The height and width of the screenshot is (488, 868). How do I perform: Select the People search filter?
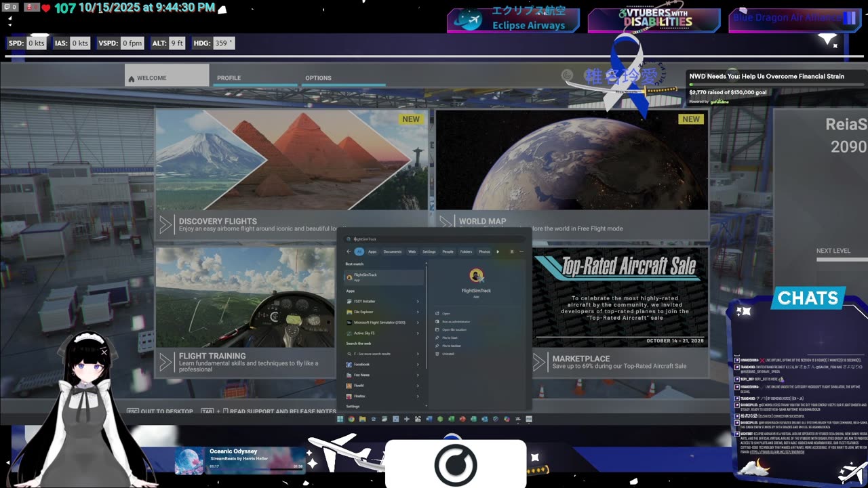pos(448,251)
